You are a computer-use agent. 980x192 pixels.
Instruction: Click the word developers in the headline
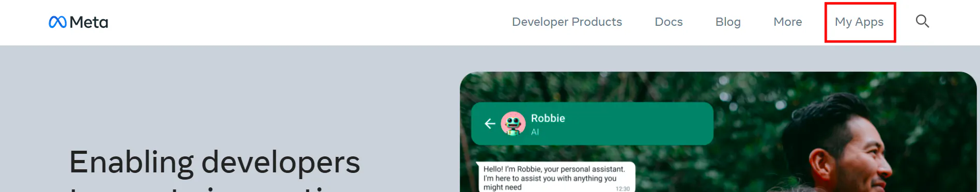[x=281, y=162]
